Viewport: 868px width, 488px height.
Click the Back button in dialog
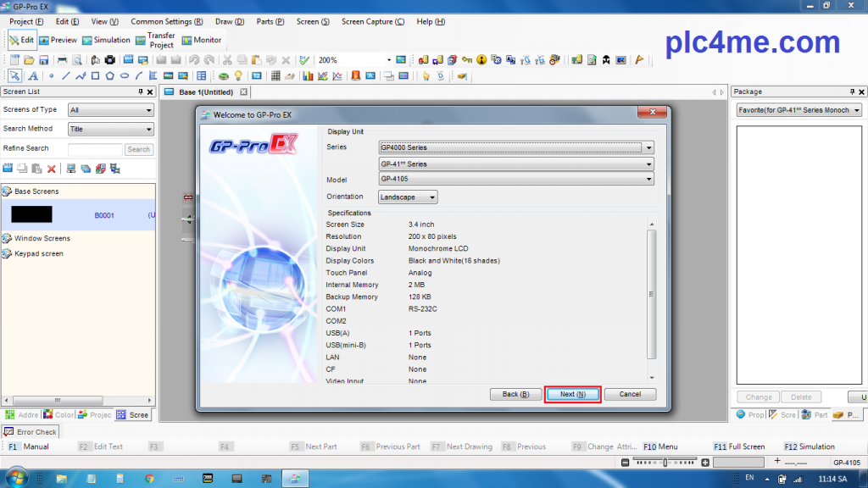click(515, 394)
